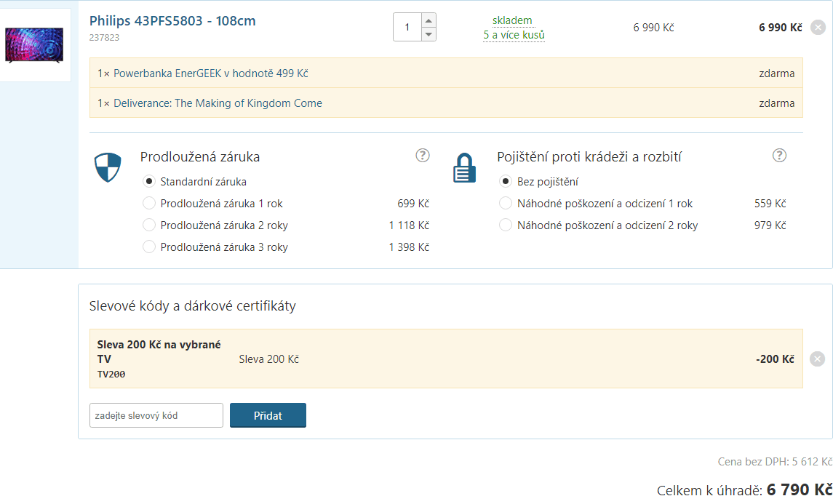Click the TV200 code text
The width and height of the screenshot is (833, 504).
pyautogui.click(x=111, y=375)
